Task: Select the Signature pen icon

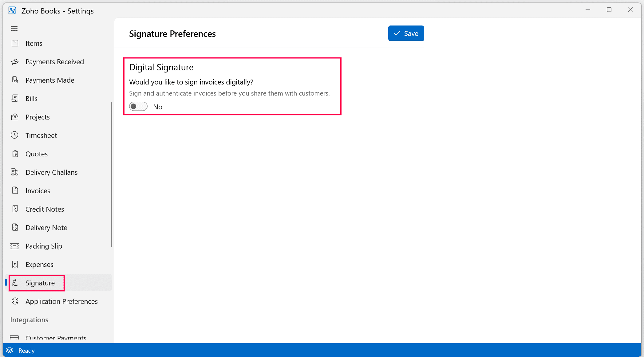Action: [15, 283]
